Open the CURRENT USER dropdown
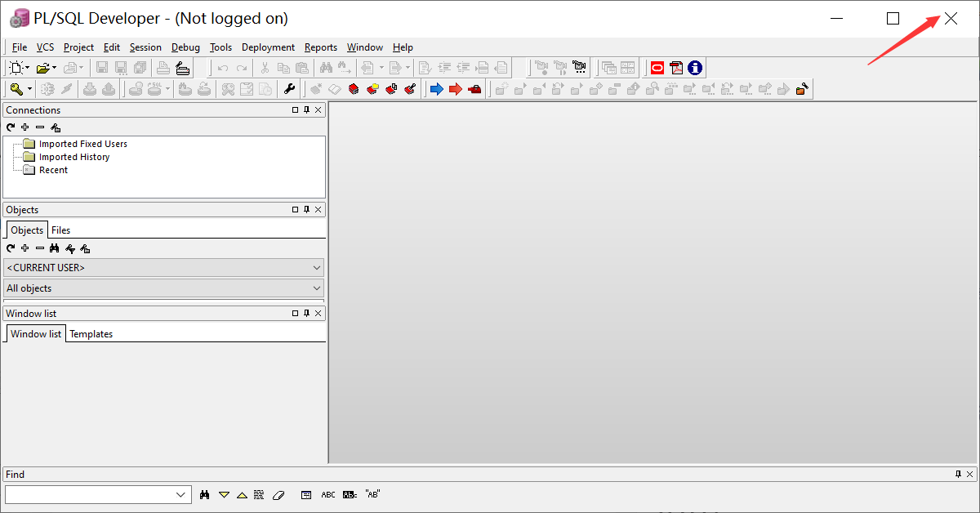 [x=317, y=268]
